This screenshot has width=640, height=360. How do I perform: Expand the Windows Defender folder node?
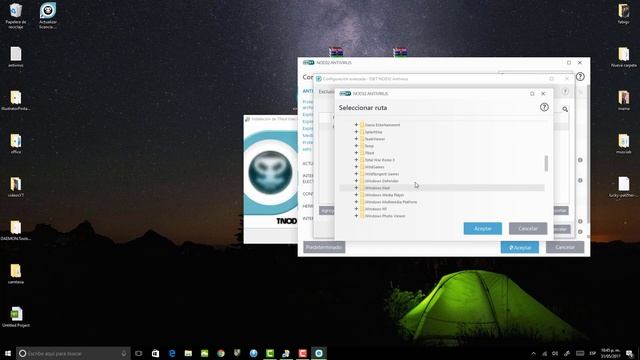pos(356,181)
